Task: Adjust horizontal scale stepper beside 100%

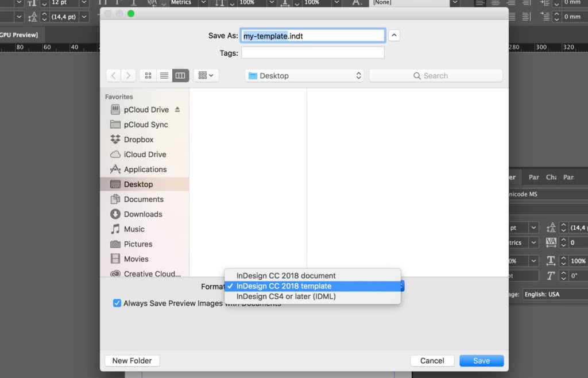Action: (563, 261)
